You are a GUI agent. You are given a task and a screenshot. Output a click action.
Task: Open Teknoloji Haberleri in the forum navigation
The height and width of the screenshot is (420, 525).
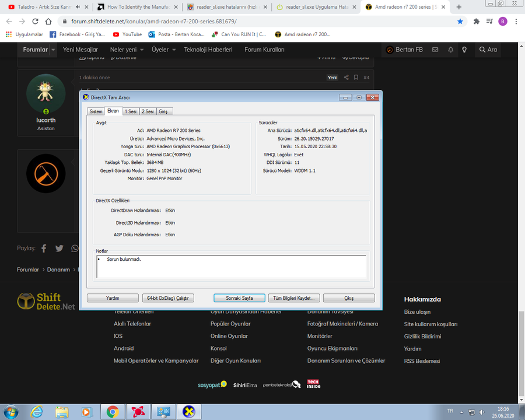pos(208,50)
